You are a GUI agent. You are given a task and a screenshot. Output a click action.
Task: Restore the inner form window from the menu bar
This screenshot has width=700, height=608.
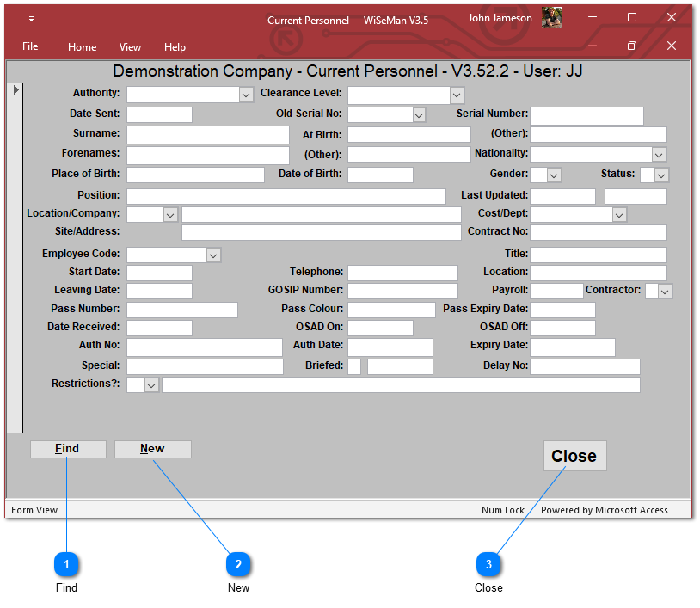tap(631, 46)
